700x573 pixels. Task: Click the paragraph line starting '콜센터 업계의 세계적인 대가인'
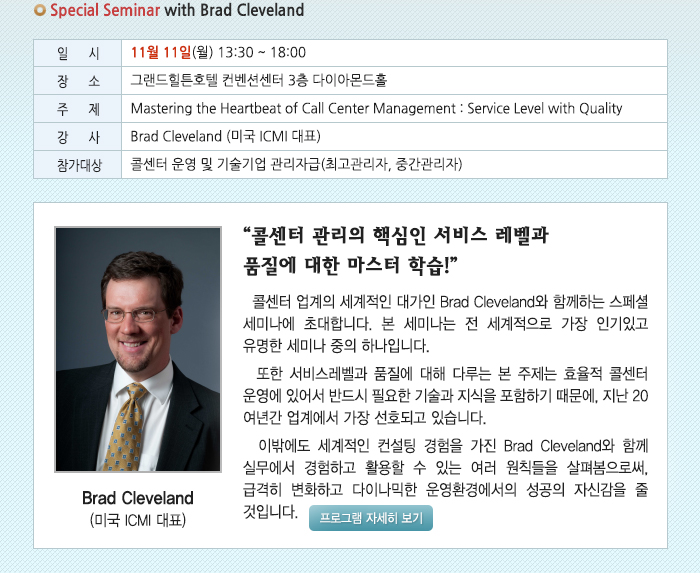[x=450, y=302]
